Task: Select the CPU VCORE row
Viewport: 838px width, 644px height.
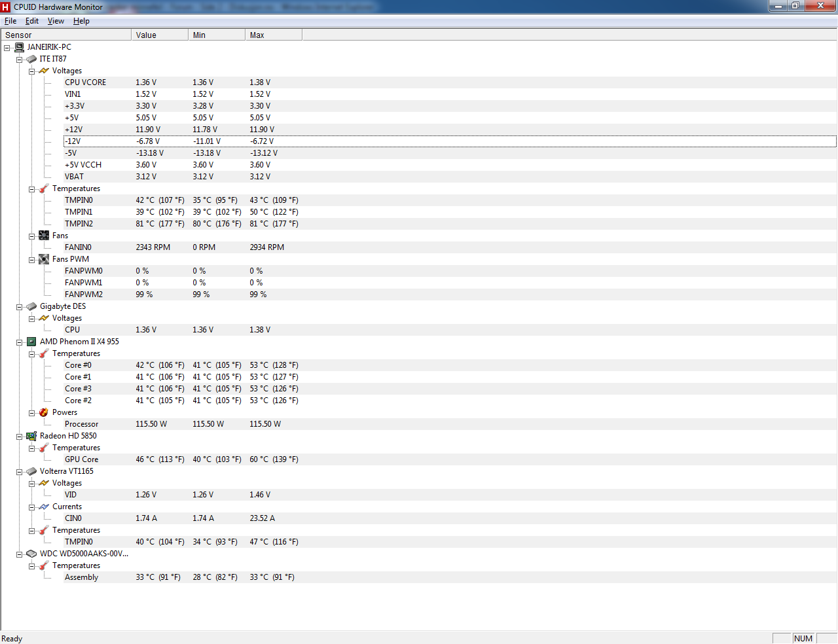Action: [450, 82]
